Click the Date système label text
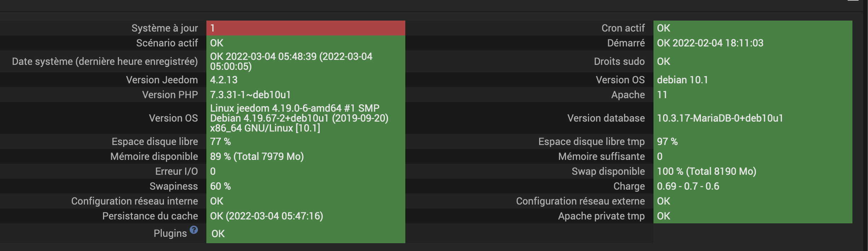The image size is (868, 251). click(105, 62)
